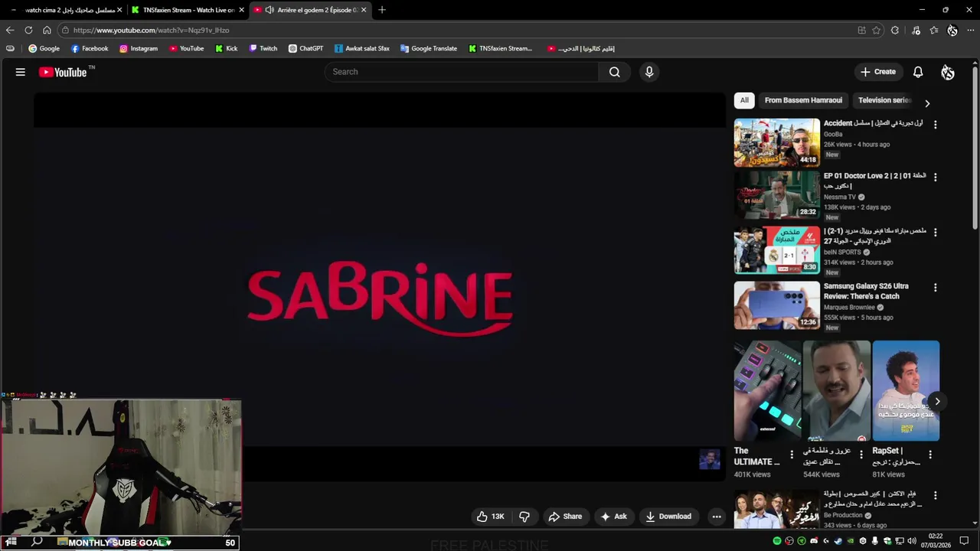Mute the Arrière el godem tab speaker icon
This screenshot has width=980, height=551.
coord(269,10)
